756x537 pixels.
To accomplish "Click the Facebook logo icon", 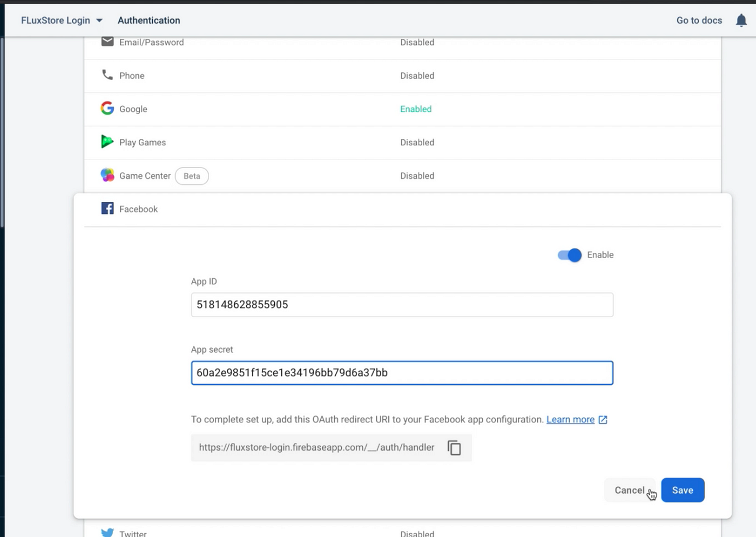I will (x=107, y=209).
